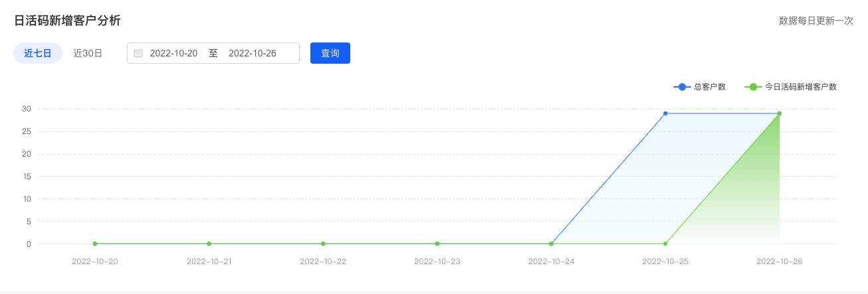Switch to the 近30日 range tab
This screenshot has width=868, height=294.
(x=88, y=53)
